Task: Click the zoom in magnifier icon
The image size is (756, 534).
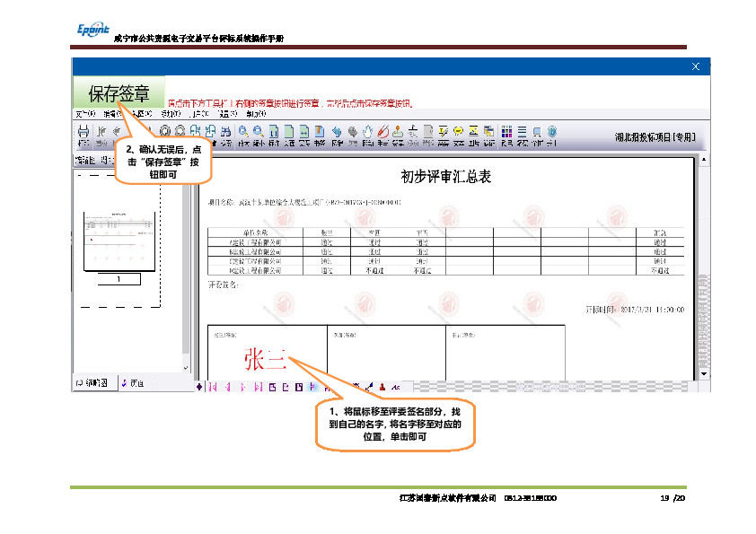Action: [x=243, y=131]
